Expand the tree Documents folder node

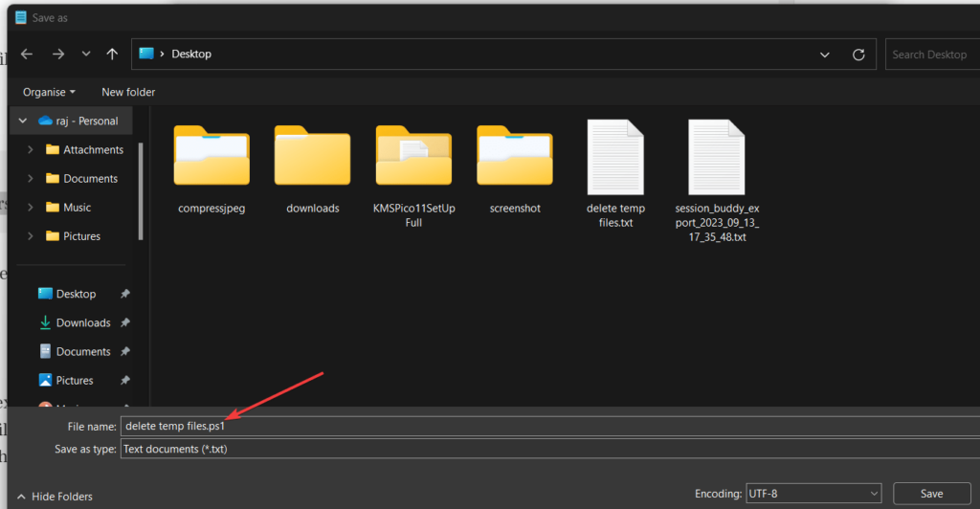point(30,178)
